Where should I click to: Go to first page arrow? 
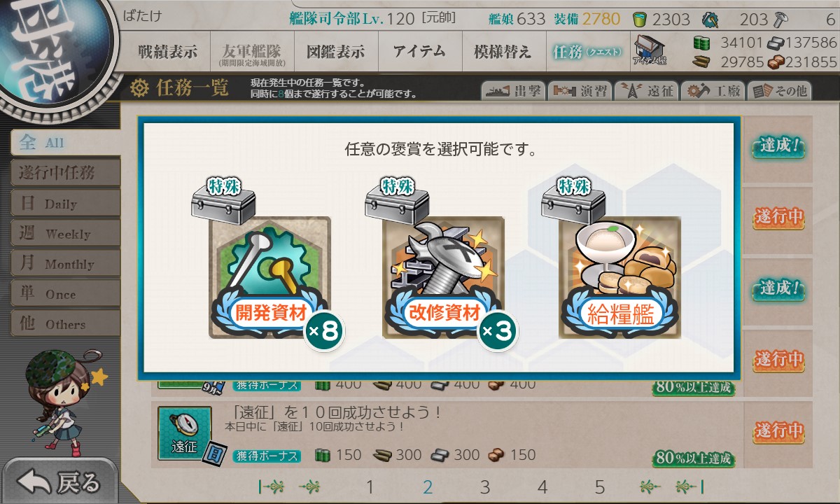[271, 487]
